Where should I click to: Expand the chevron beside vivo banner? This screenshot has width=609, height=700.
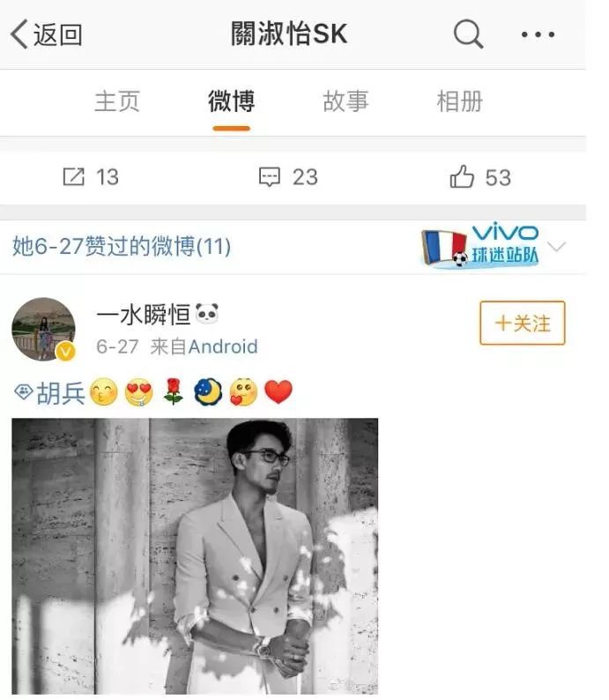click(x=556, y=247)
